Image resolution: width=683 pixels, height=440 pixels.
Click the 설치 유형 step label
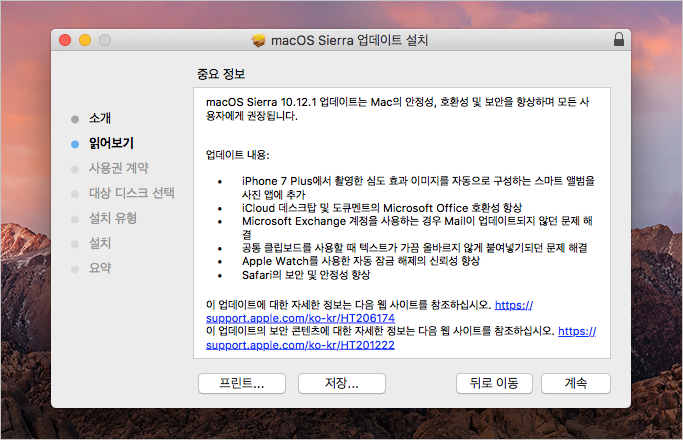113,218
